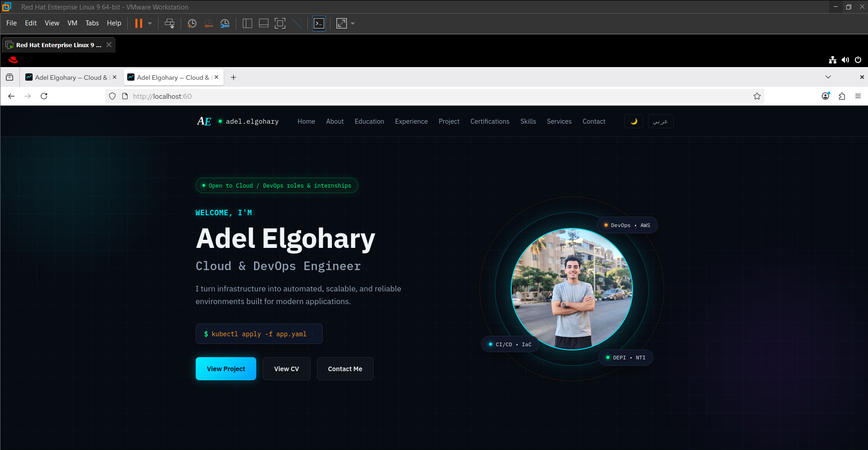This screenshot has height=450, width=868.
Task: Enter full screen mode in VMware
Action: [x=280, y=24]
